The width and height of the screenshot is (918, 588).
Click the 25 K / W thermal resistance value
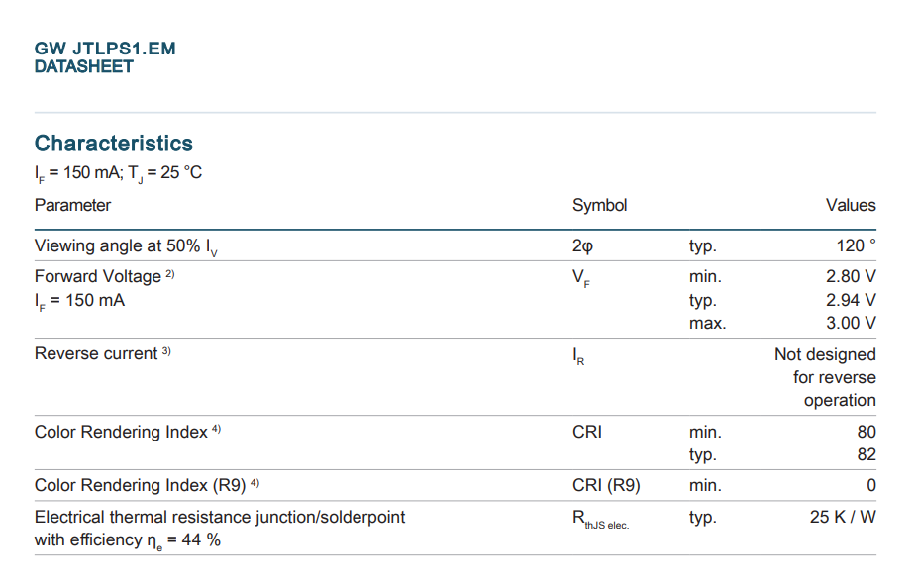click(x=843, y=517)
